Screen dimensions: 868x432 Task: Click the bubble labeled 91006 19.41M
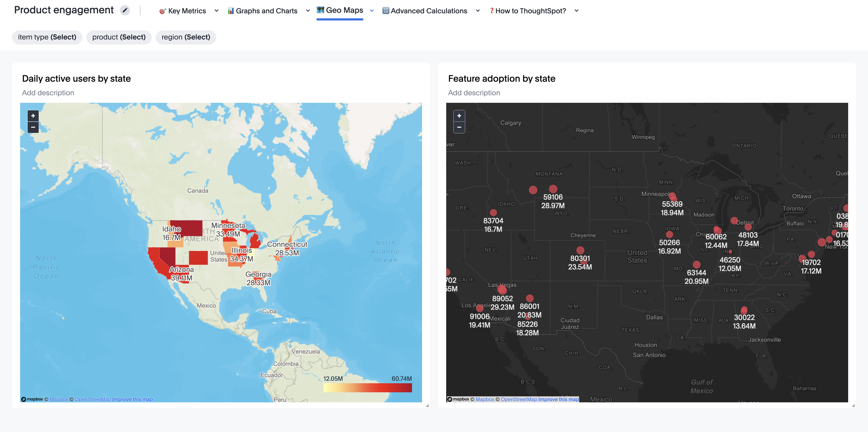point(480,308)
